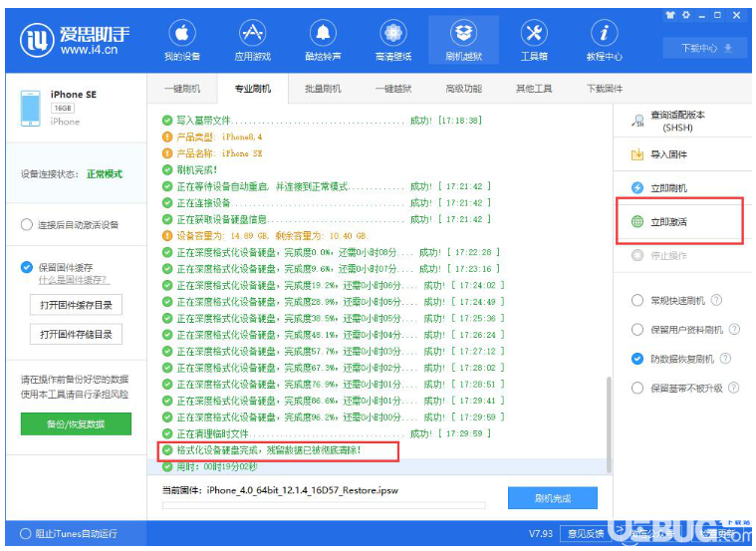Click 什么是固件缓存? link
756x551 pixels.
[x=75, y=280]
